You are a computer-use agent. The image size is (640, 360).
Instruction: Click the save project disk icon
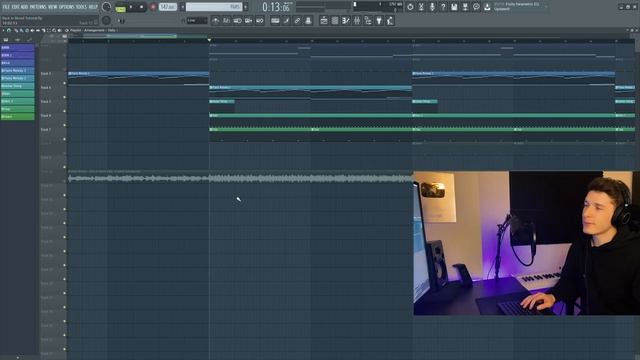[x=454, y=7]
